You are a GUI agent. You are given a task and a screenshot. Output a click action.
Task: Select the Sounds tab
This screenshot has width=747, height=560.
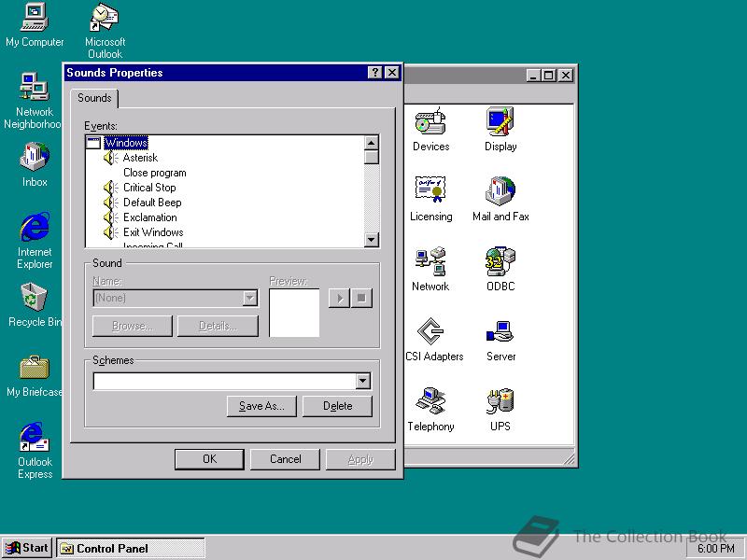[x=94, y=98]
